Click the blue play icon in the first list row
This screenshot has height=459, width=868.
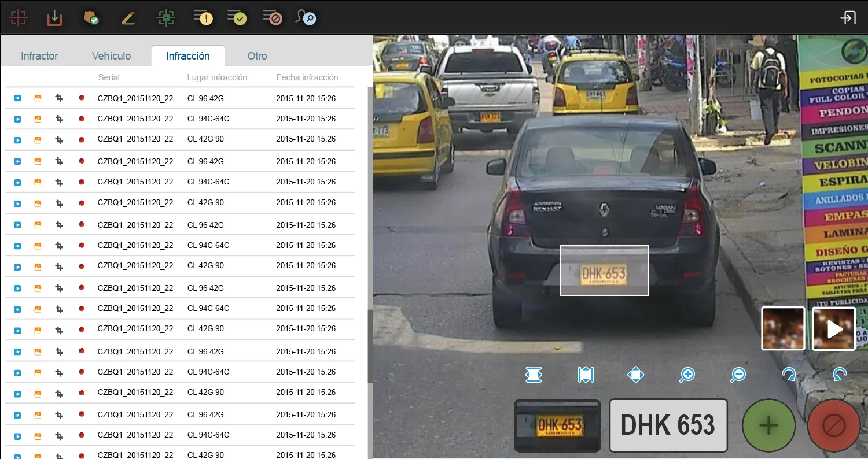click(x=17, y=98)
